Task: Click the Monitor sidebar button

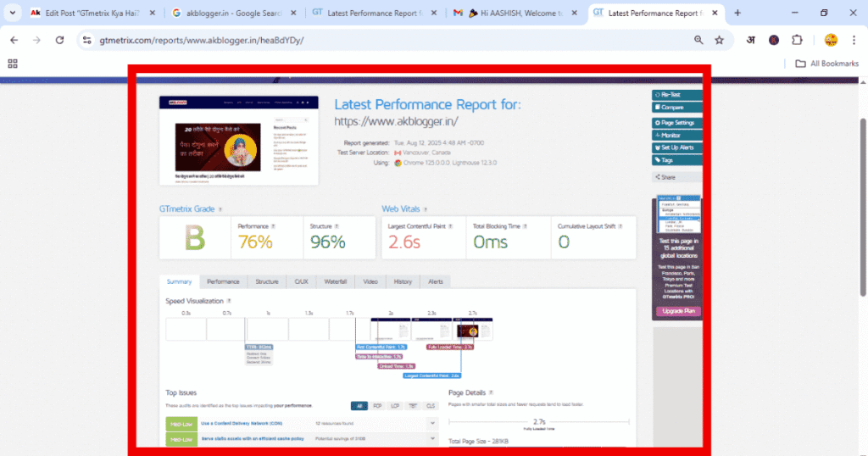Action: tap(676, 135)
